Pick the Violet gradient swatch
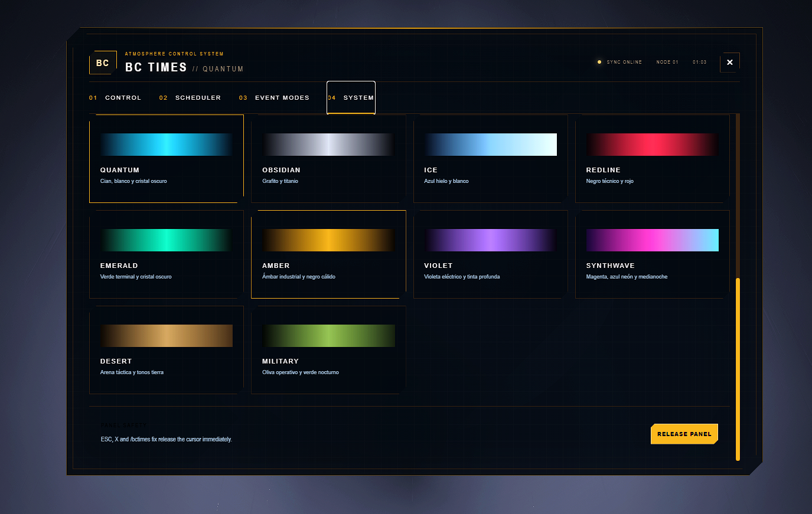 [490, 240]
